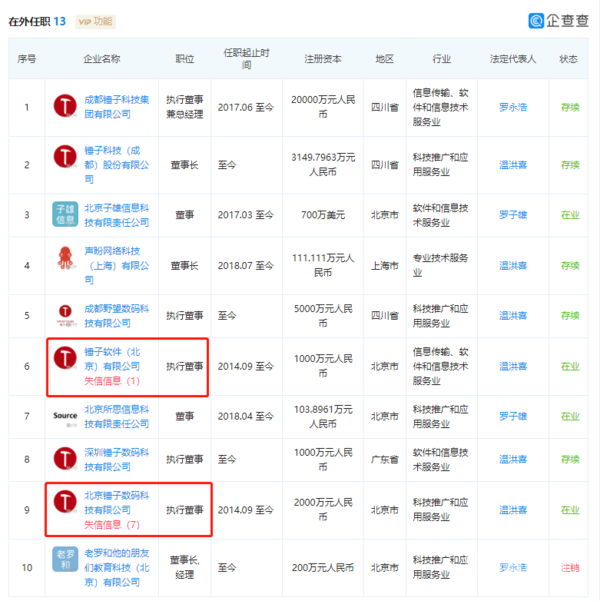Viewport: 600px width, 601px height.
Task: Click the 状态 column header
Action: coord(569,59)
